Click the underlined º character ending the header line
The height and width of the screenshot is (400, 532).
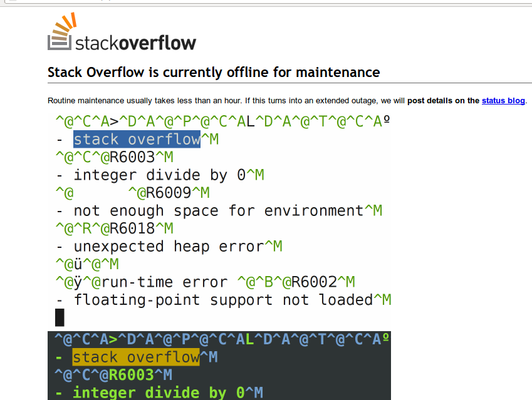(x=387, y=120)
